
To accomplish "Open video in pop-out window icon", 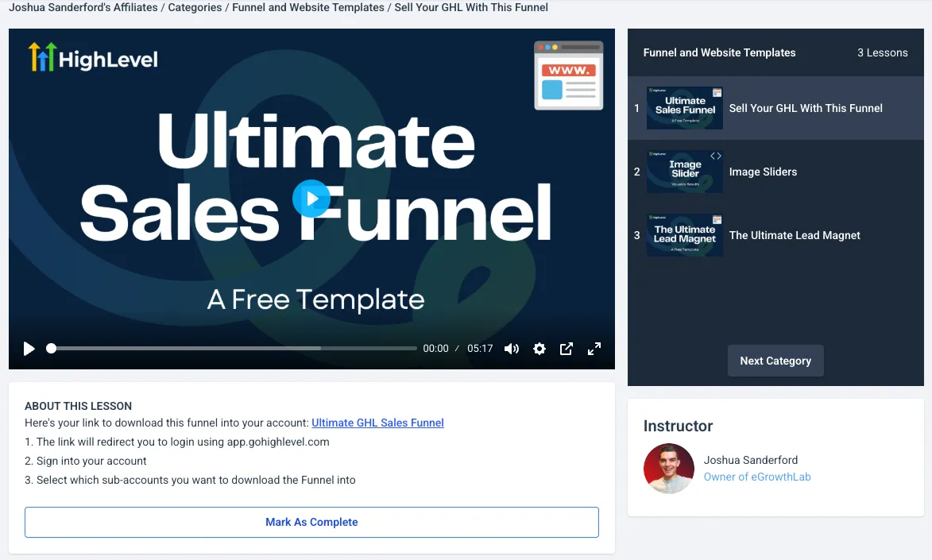I will (567, 349).
